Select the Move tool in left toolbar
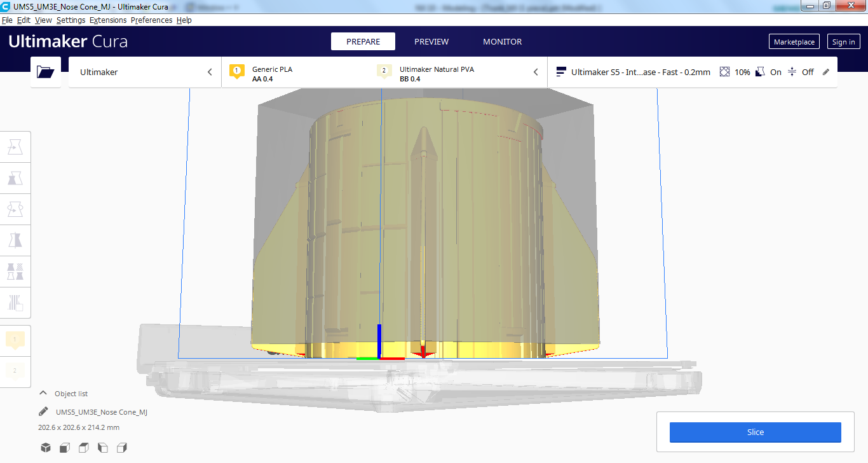 click(x=15, y=148)
